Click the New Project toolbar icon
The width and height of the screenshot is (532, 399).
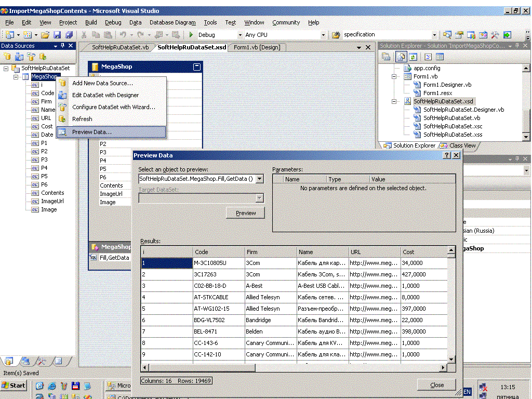tap(10, 35)
